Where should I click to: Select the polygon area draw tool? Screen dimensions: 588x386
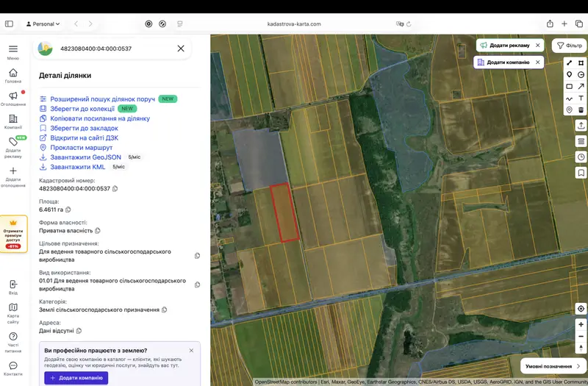click(x=581, y=62)
